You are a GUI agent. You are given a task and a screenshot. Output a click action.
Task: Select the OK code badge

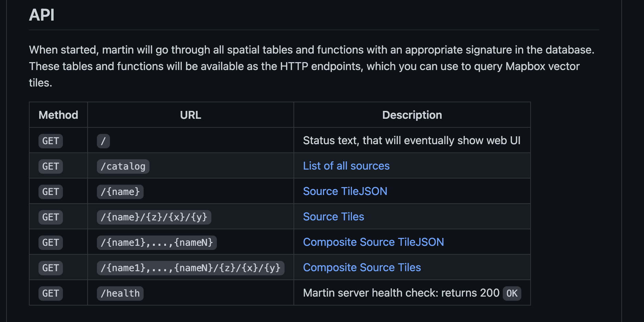pyautogui.click(x=512, y=294)
